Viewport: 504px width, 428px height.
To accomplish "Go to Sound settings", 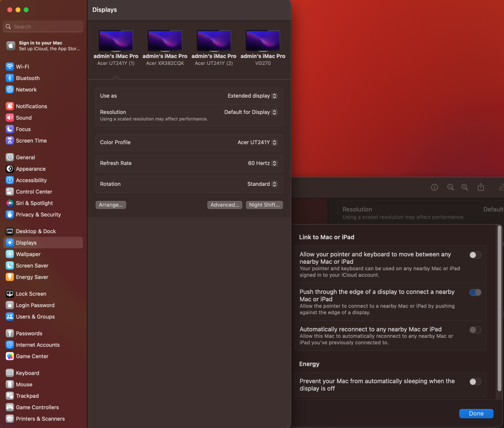I will pos(43,118).
